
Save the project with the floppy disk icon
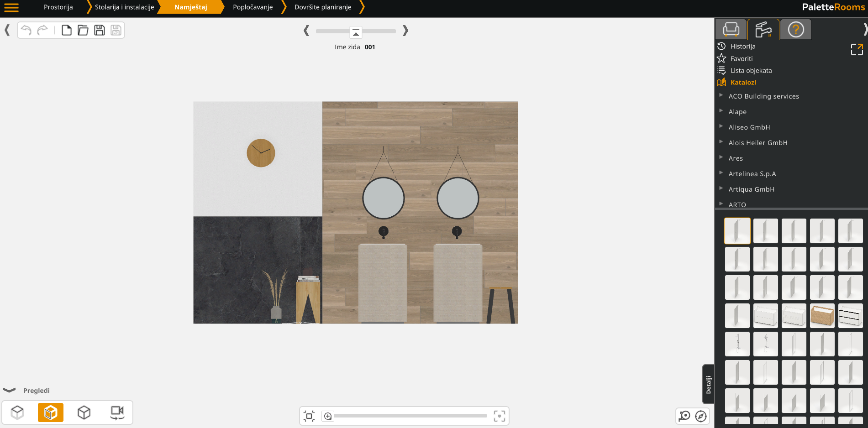(100, 31)
